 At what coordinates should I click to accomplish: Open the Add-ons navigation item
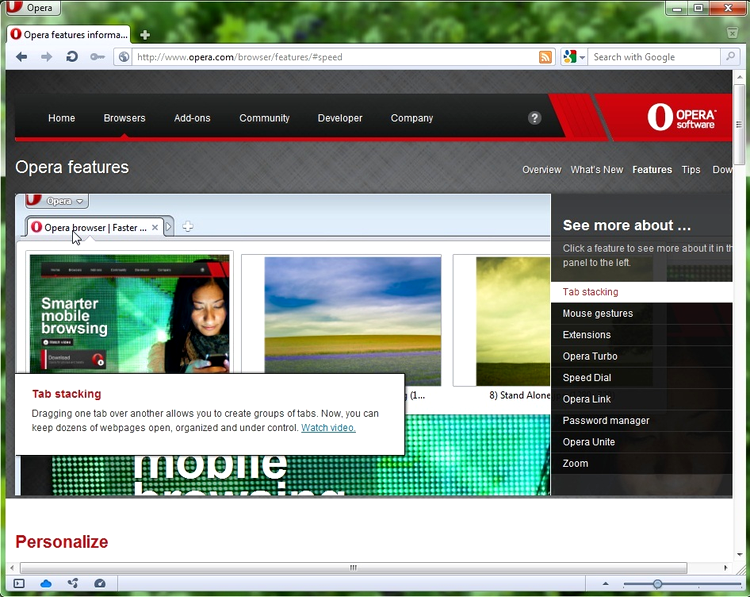[192, 118]
